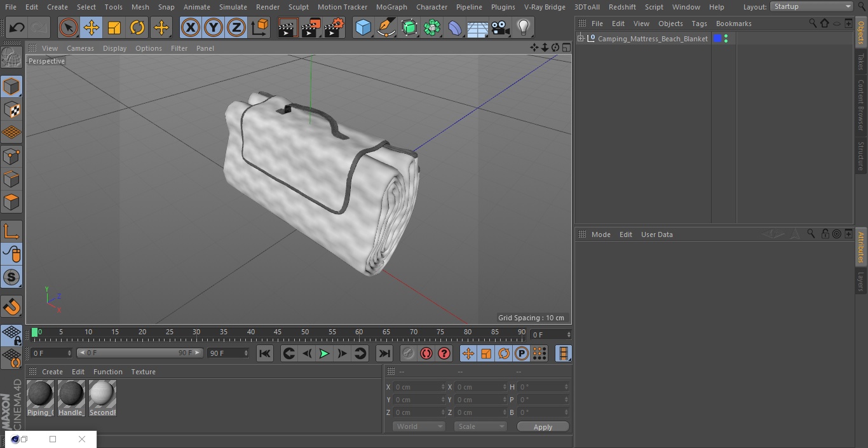Toggle Y axis lock
The height and width of the screenshot is (448, 868).
(x=214, y=28)
